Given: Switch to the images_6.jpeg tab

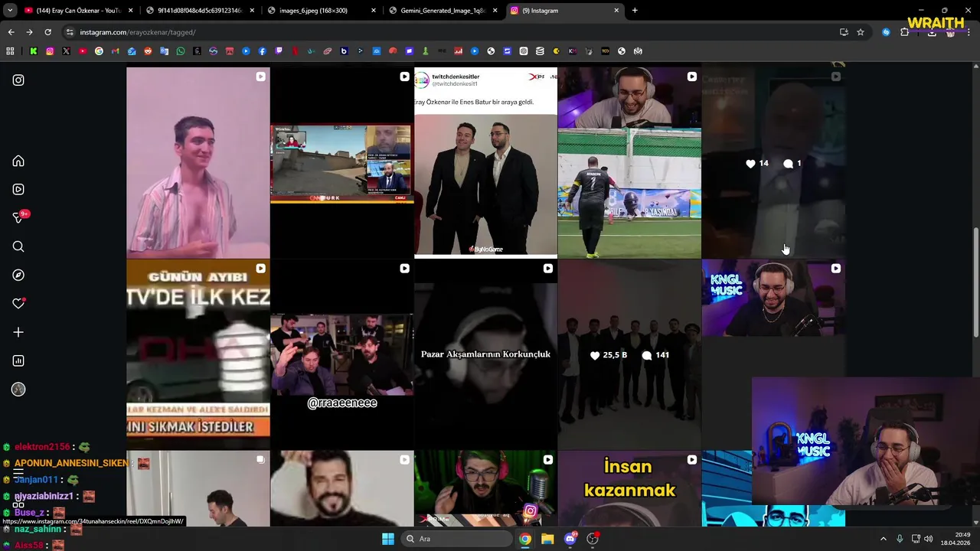Looking at the screenshot, I should 322,11.
